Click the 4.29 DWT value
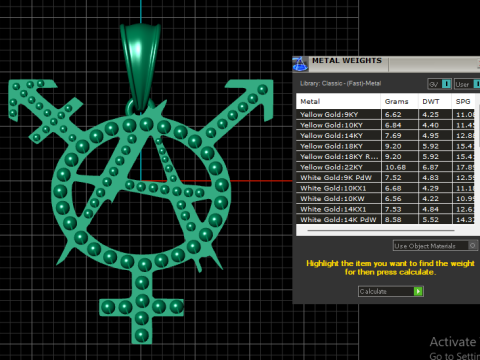480x360 pixels. tap(431, 188)
